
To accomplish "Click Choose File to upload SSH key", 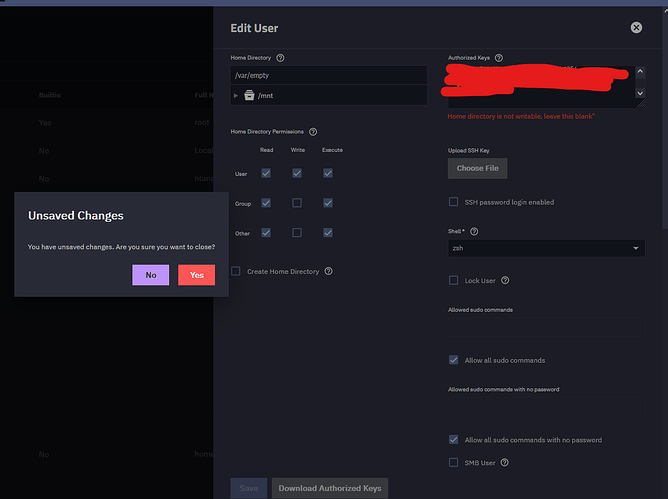I will [478, 168].
